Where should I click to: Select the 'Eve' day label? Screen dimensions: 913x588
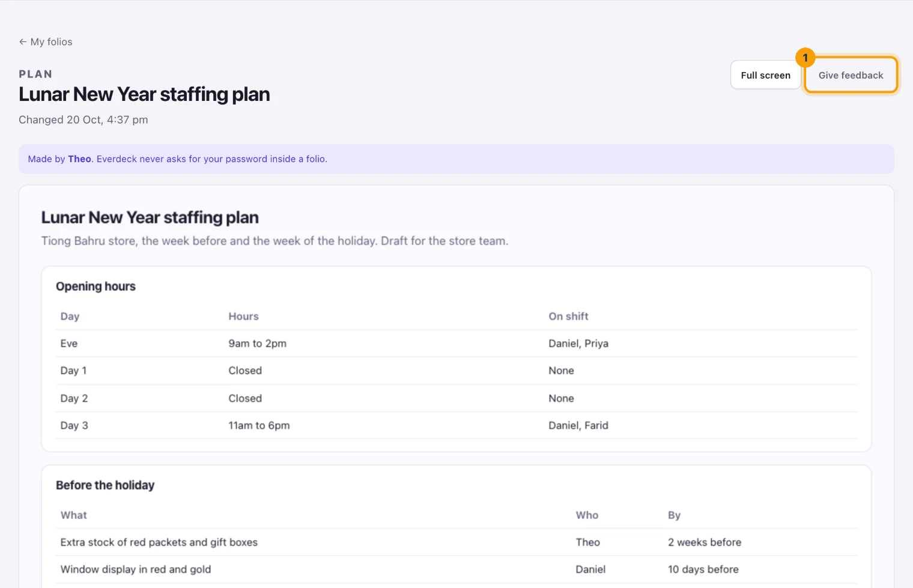pyautogui.click(x=69, y=344)
